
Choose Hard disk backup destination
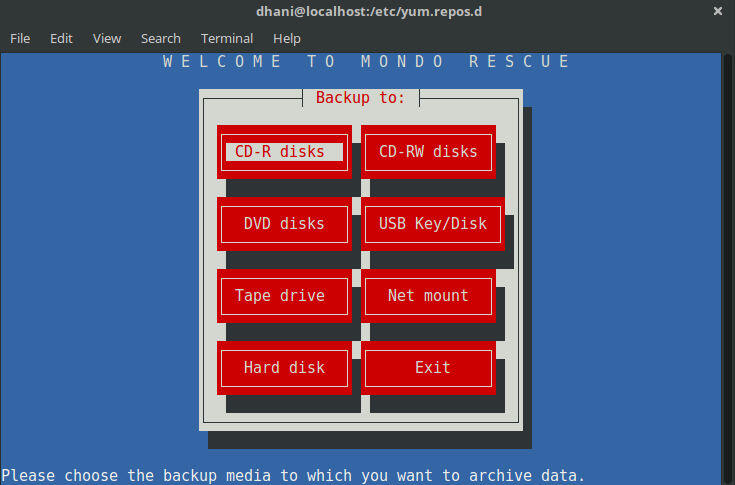(284, 368)
